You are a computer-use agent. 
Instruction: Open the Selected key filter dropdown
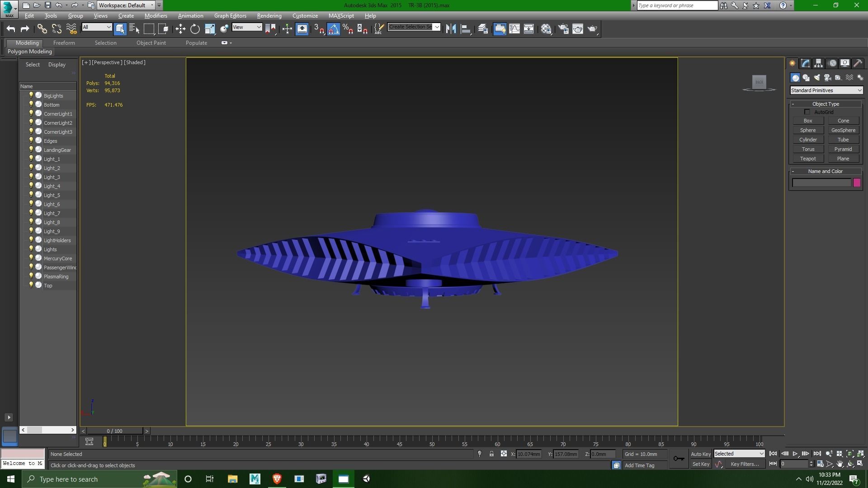[x=739, y=454]
